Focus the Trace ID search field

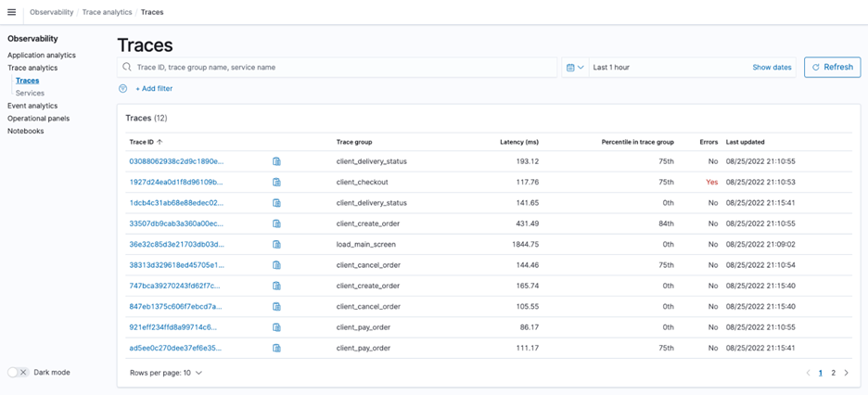point(338,67)
